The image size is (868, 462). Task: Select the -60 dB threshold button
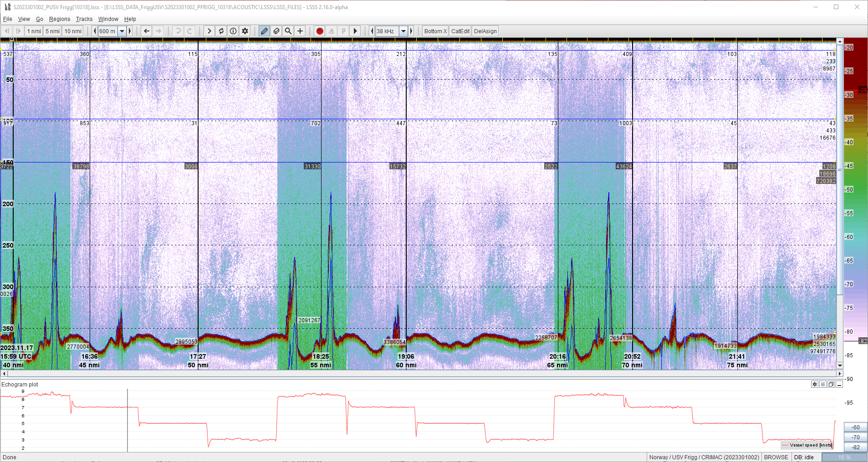(856, 427)
